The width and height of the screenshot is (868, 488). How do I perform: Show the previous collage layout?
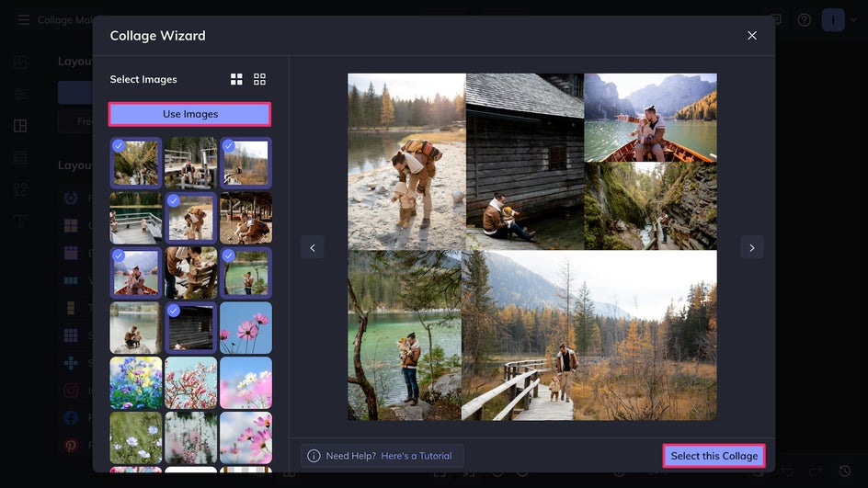click(313, 247)
